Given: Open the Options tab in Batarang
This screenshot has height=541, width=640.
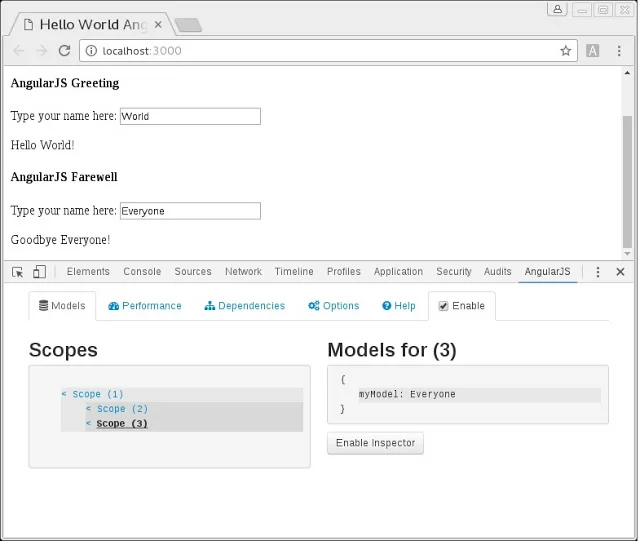Looking at the screenshot, I should click(333, 306).
